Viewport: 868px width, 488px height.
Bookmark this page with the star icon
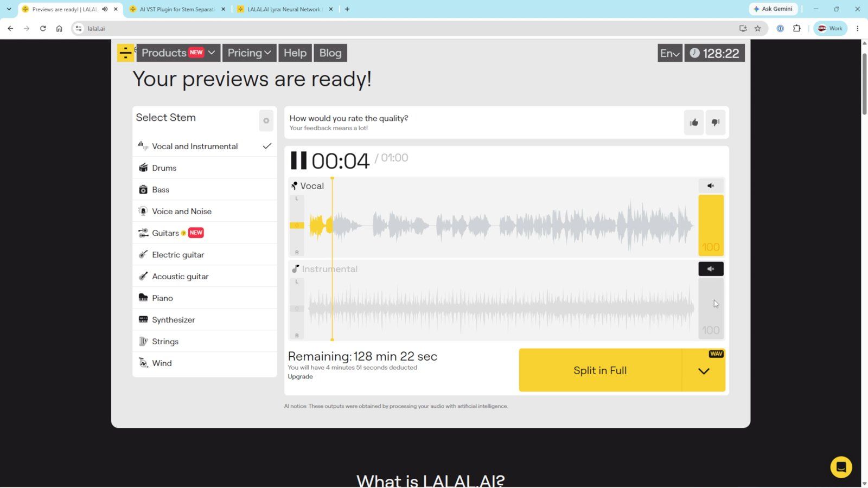(758, 28)
